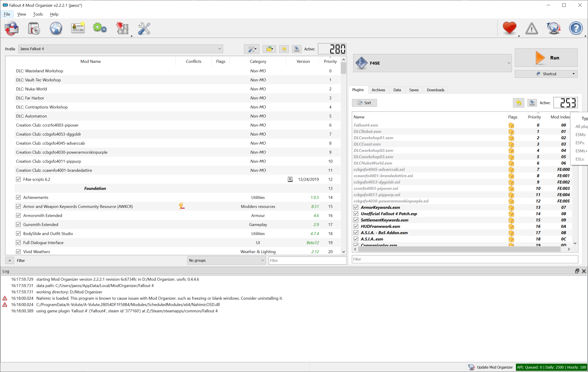Screen dimensions: 588x372
Task: Open the File menu
Action: pyautogui.click(x=7, y=14)
